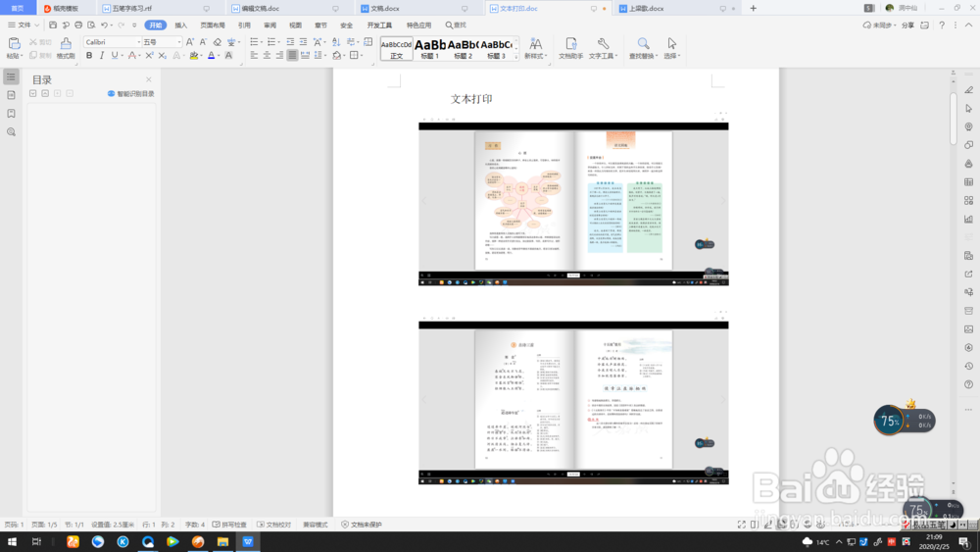Toggle italic formatting

102,56
